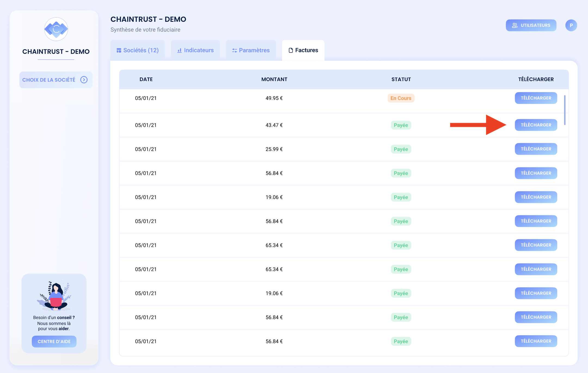
Task: Click the Factures document icon
Action: pos(291,50)
